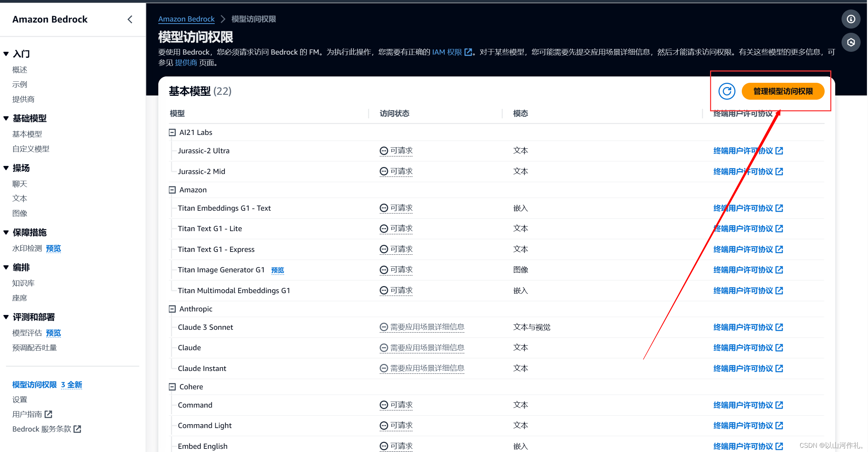Collapse the 基础模型 sidebar section
The height and width of the screenshot is (452, 868).
[6, 118]
